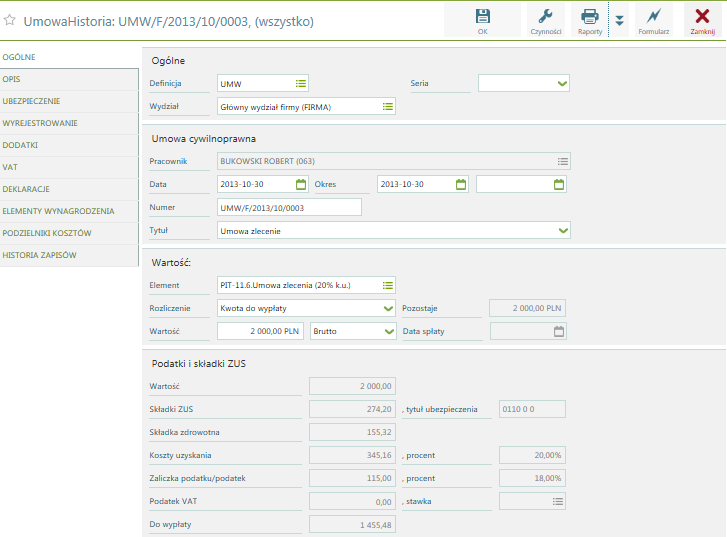The height and width of the screenshot is (537, 727).
Task: Open the Czynności wrench menu
Action: pyautogui.click(x=546, y=21)
